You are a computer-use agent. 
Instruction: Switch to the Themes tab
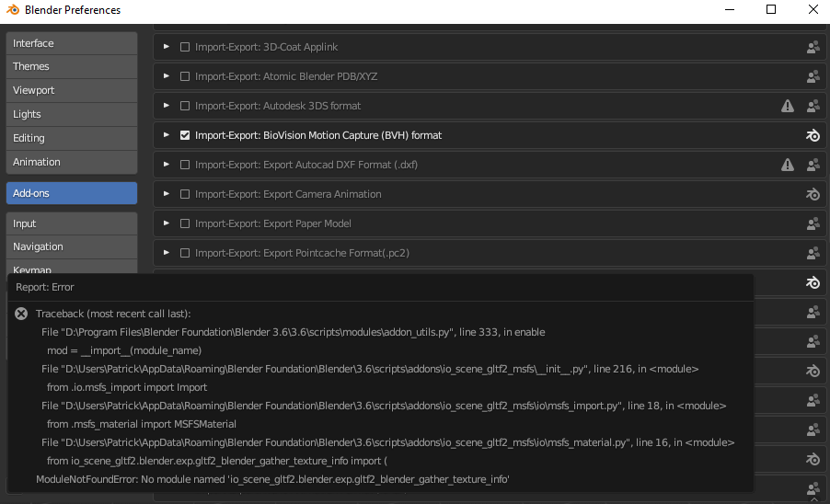pyautogui.click(x=72, y=66)
